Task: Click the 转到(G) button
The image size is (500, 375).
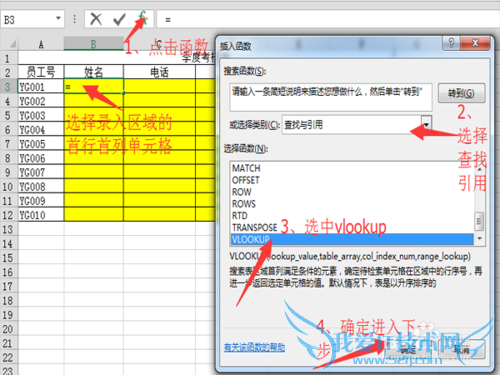Action: click(x=461, y=93)
